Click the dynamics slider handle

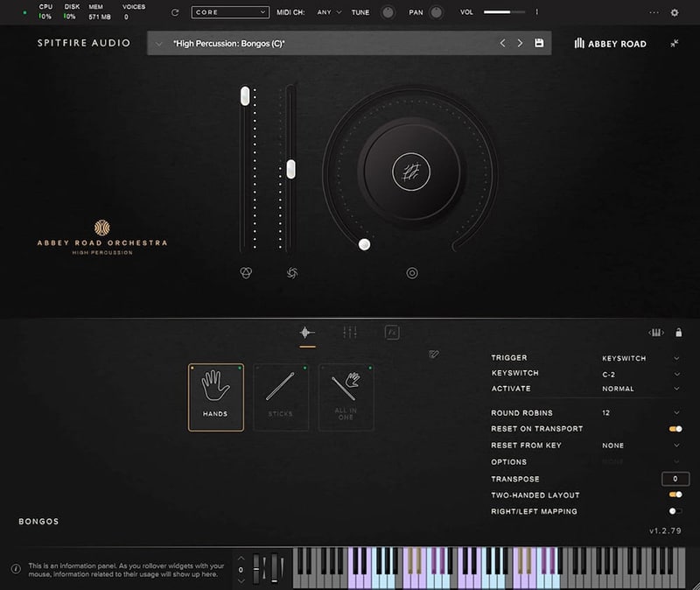click(291, 169)
